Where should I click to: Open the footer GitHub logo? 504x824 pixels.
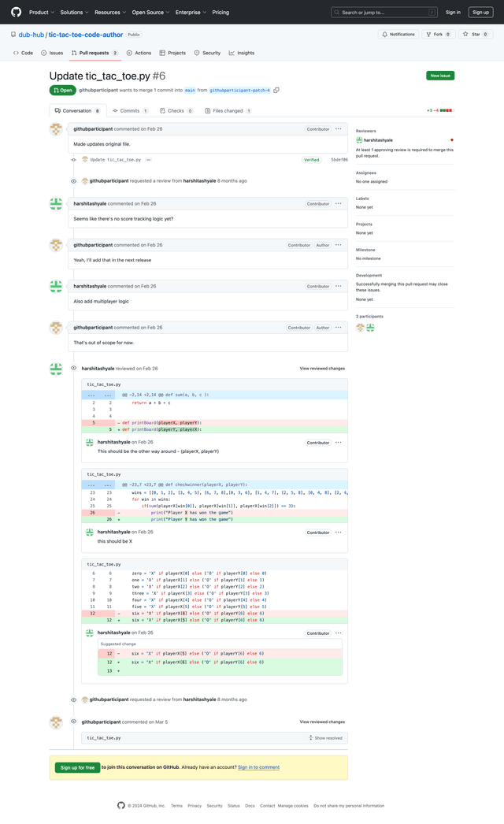[x=121, y=806]
